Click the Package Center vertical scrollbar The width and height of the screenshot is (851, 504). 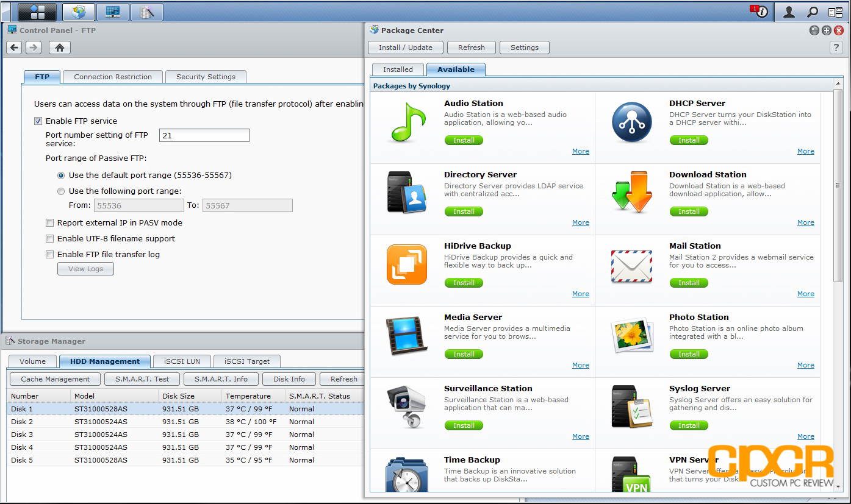point(839,186)
